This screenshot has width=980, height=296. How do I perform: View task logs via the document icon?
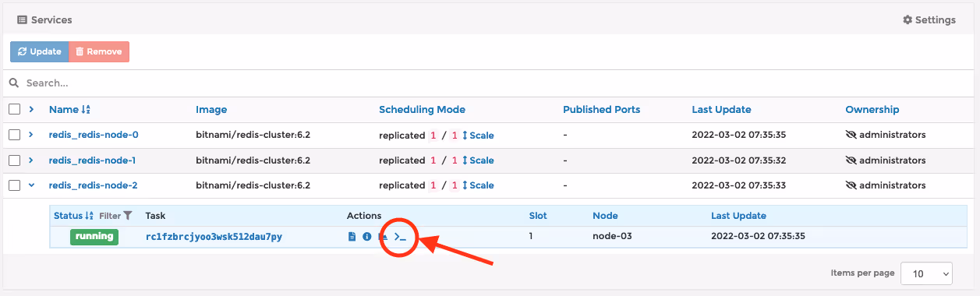tap(352, 237)
